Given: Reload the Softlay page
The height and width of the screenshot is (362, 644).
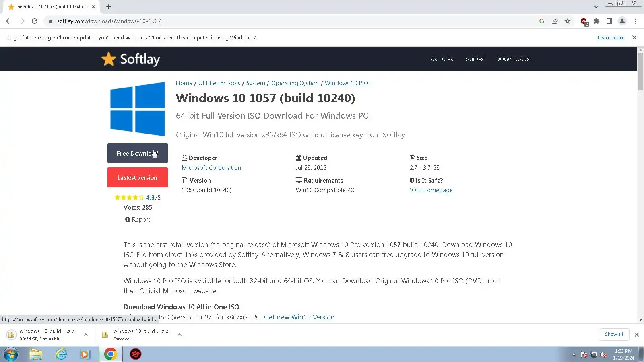Looking at the screenshot, I should click(x=35, y=21).
